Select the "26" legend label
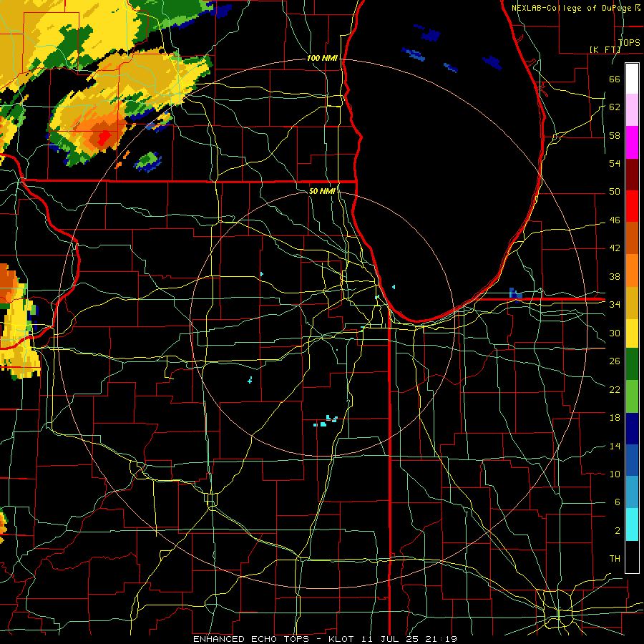 click(x=615, y=361)
